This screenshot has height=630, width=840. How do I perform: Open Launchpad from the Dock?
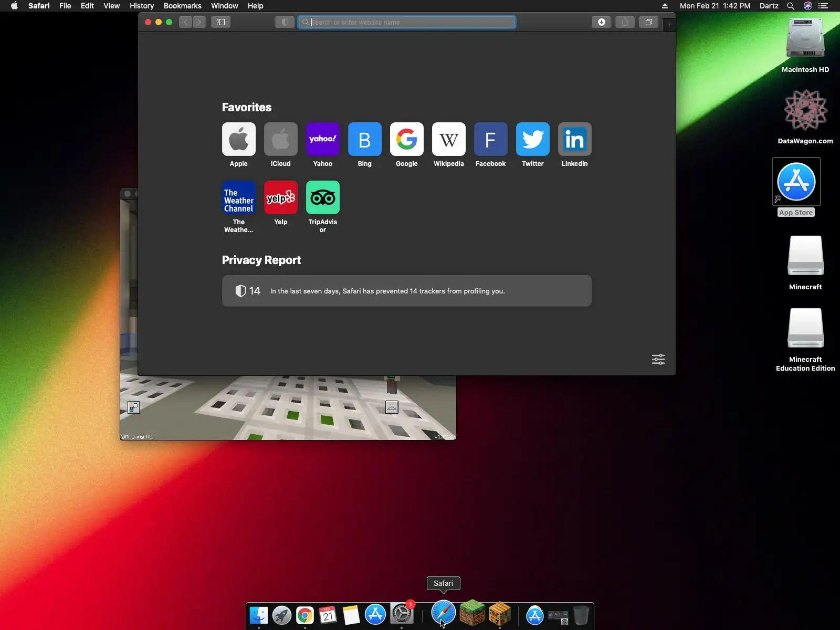click(x=282, y=615)
